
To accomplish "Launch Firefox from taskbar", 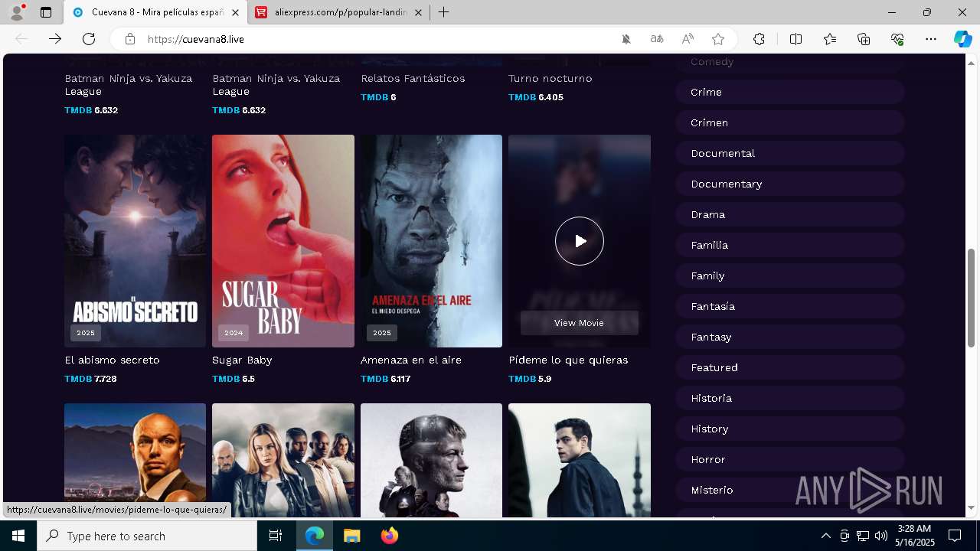I will coord(390,536).
